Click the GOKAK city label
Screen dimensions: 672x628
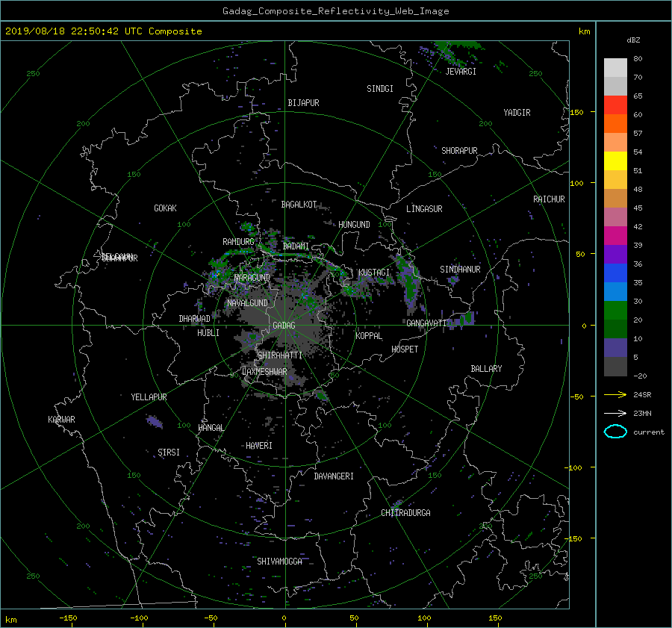[x=166, y=208]
